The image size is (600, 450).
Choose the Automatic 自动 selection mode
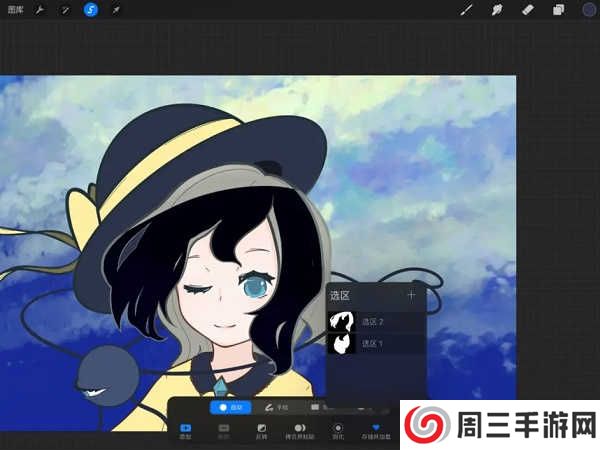click(x=231, y=408)
